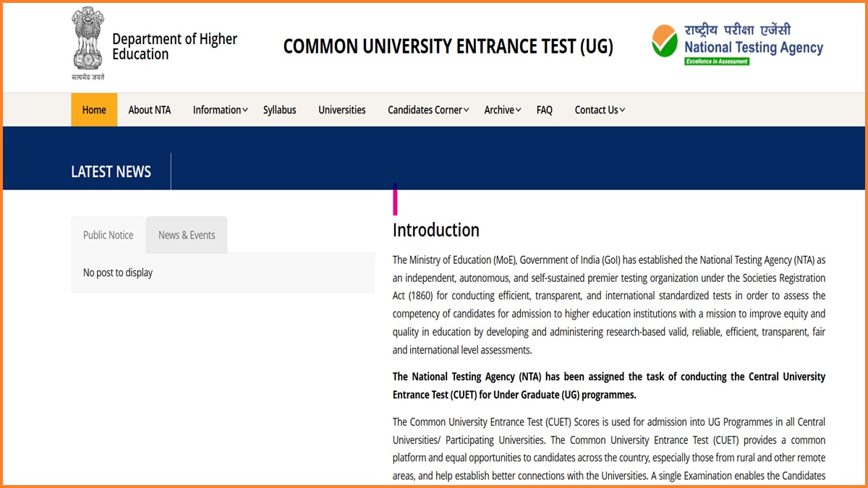Navigate to the FAQ page
Screen dimensions: 868x488
(545, 110)
